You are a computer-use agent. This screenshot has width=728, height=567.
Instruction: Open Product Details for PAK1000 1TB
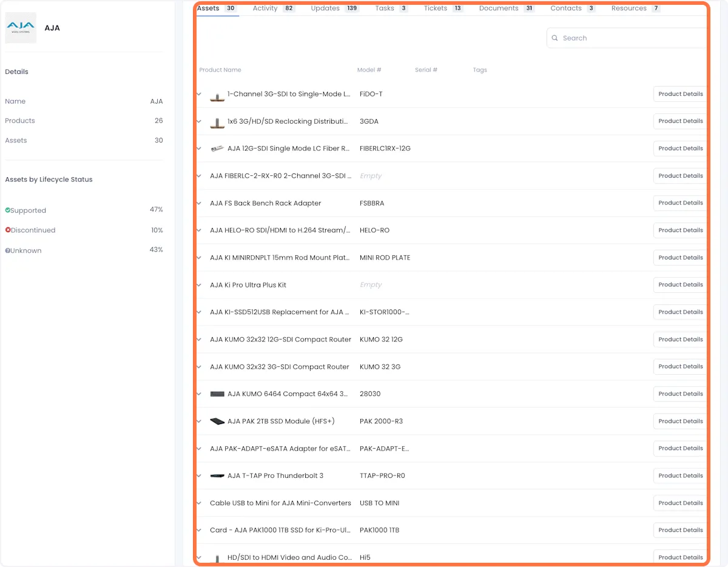[x=681, y=530]
